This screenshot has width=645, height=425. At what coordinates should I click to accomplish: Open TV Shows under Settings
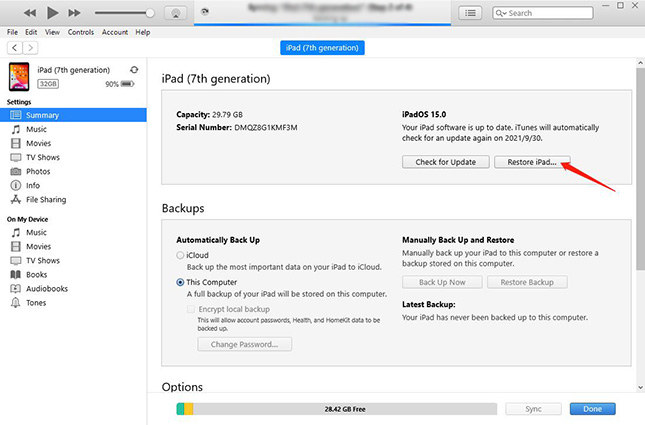point(43,157)
